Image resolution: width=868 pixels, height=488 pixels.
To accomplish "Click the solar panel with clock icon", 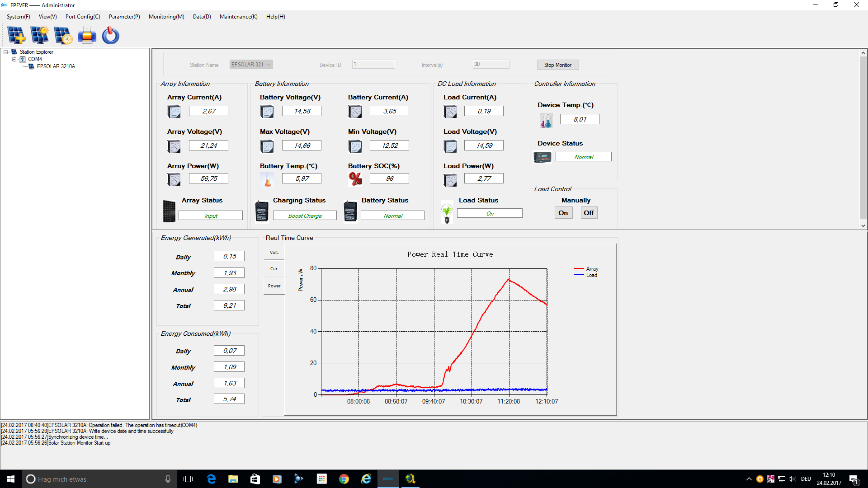I will pyautogui.click(x=63, y=35).
